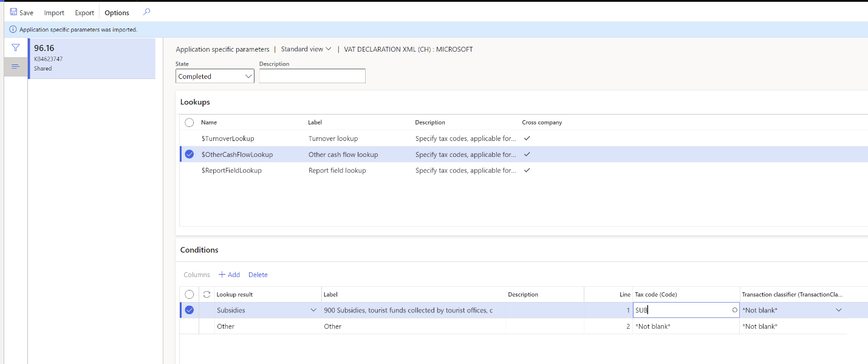Click the Report field lookup label cell

(x=337, y=171)
